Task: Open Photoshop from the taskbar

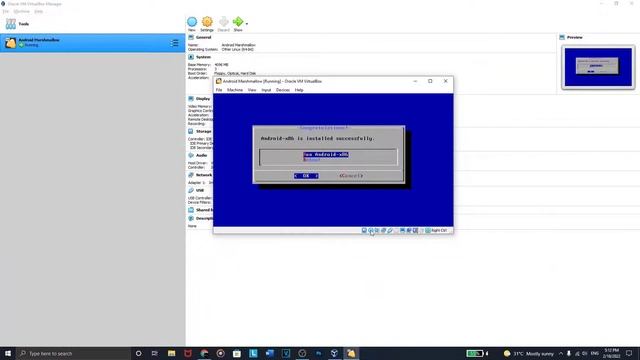Action: (x=318, y=353)
